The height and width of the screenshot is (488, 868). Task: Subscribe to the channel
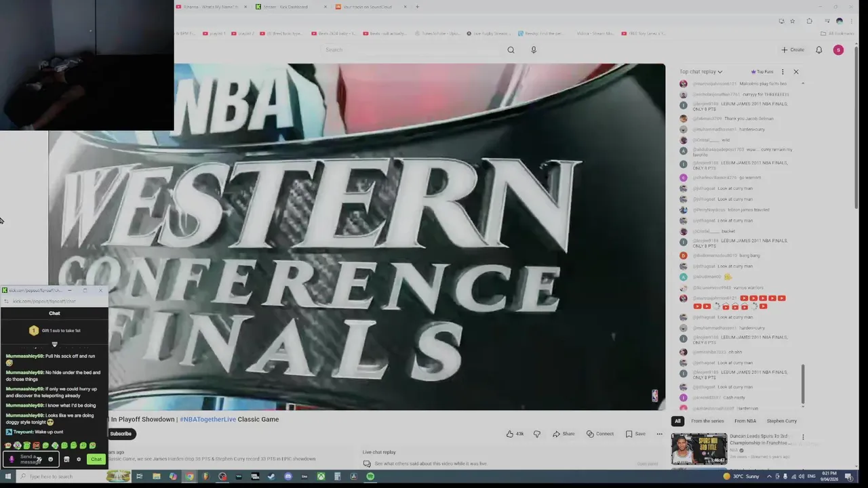[x=120, y=434]
